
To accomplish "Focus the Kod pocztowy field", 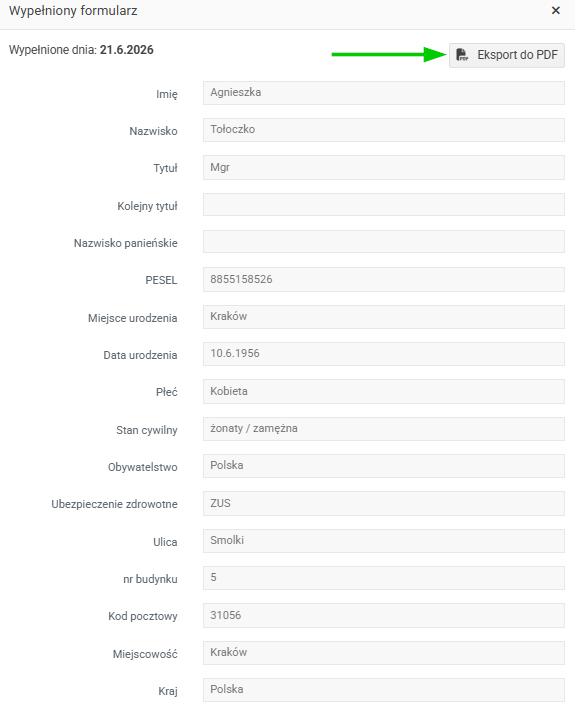I will [x=384, y=615].
